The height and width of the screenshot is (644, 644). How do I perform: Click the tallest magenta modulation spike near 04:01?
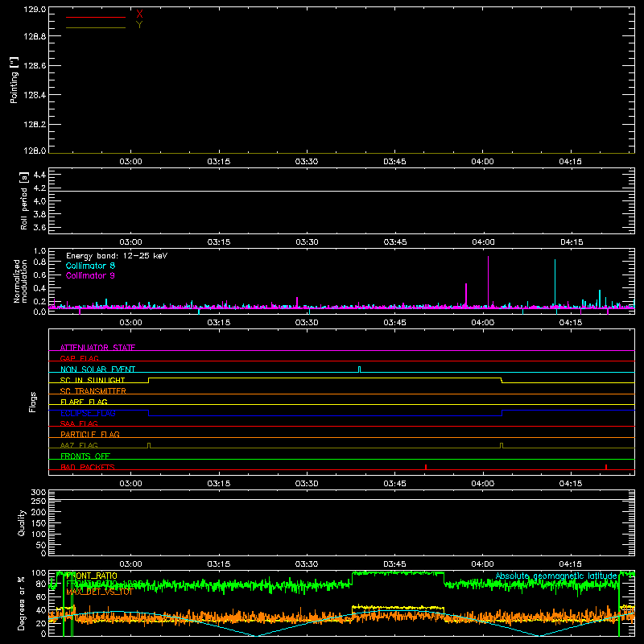[488, 281]
